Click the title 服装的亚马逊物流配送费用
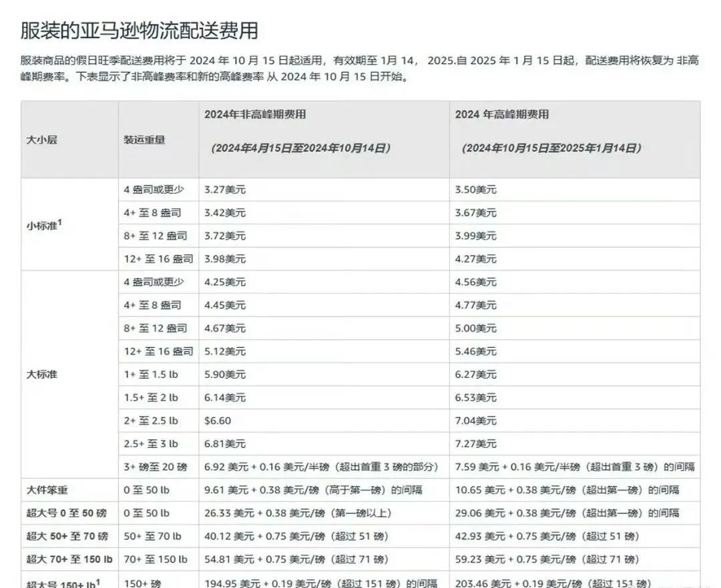 (139, 31)
